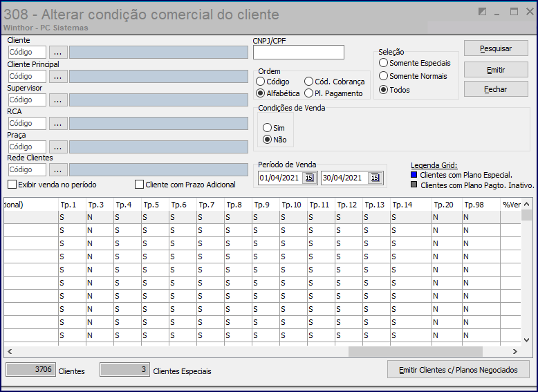Click the Fechar button
The height and width of the screenshot is (392, 538).
[x=496, y=89]
